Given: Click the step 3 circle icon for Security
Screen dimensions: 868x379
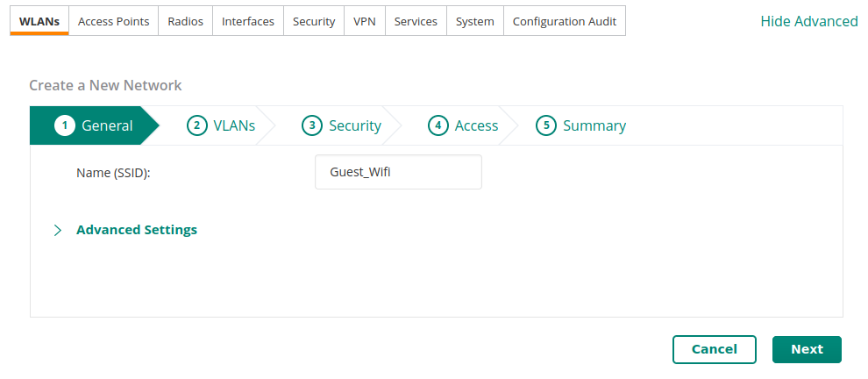Looking at the screenshot, I should pyautogui.click(x=312, y=125).
